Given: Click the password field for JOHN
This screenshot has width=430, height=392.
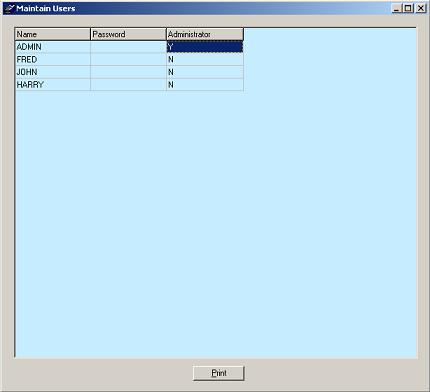Looking at the screenshot, I should 128,72.
